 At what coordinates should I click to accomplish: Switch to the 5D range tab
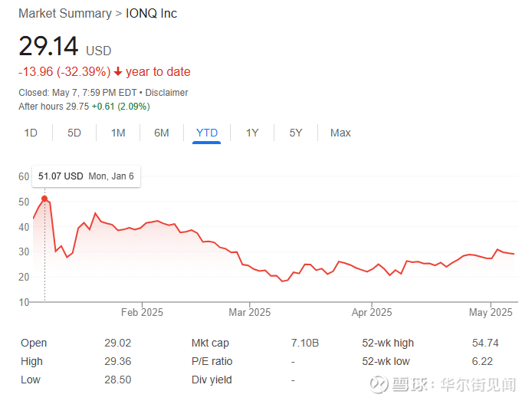74,133
